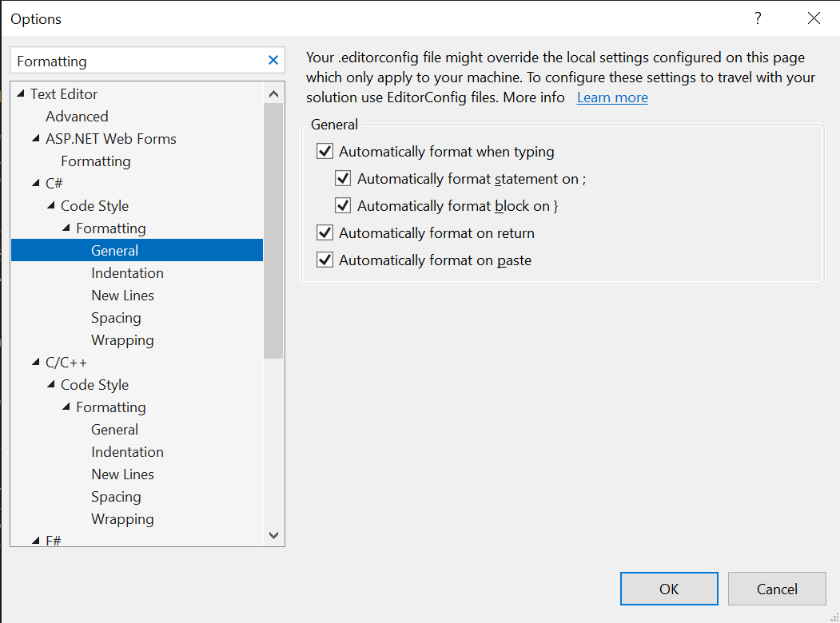
Task: Open New Lines settings under C# Formatting
Action: coord(122,296)
